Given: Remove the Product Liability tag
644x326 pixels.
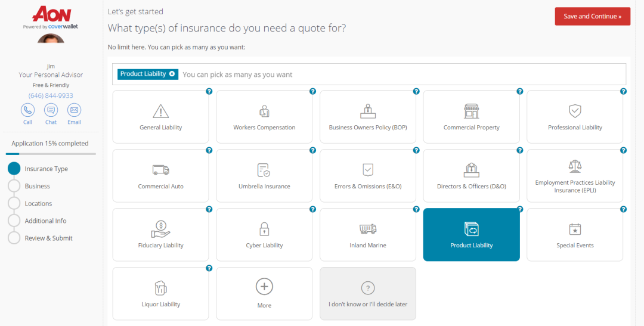Looking at the screenshot, I should (x=172, y=74).
